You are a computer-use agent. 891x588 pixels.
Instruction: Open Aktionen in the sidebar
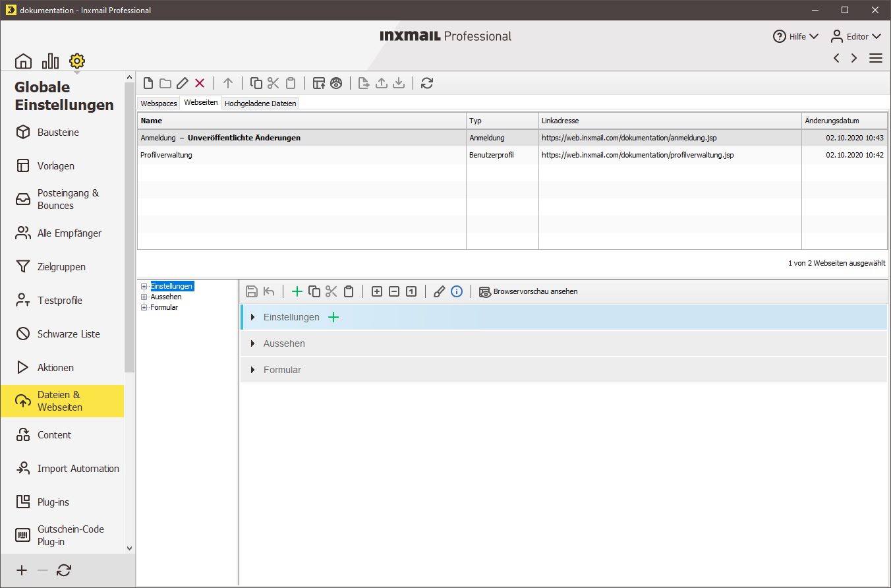tap(62, 368)
